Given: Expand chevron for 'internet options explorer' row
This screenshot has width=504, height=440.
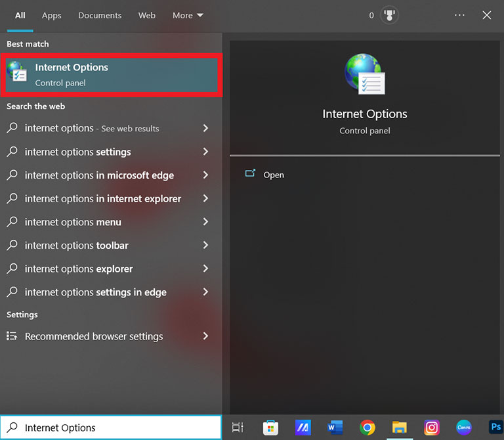Looking at the screenshot, I should point(205,269).
